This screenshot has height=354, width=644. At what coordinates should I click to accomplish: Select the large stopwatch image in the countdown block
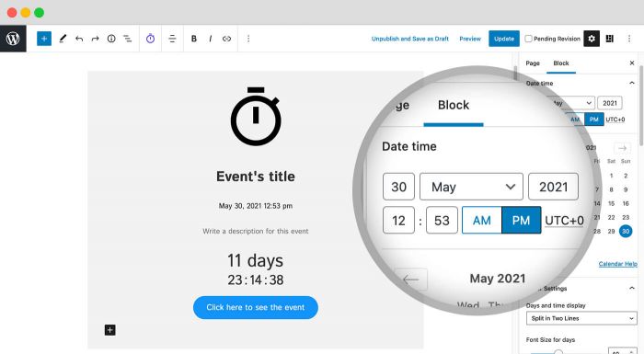(256, 116)
